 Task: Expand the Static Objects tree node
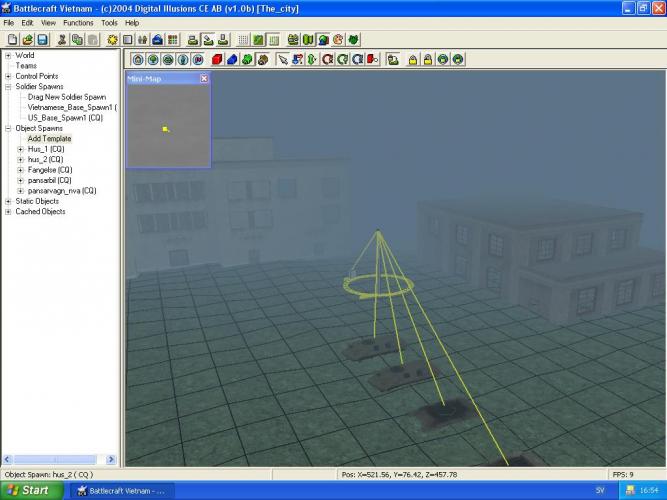pos(8,201)
